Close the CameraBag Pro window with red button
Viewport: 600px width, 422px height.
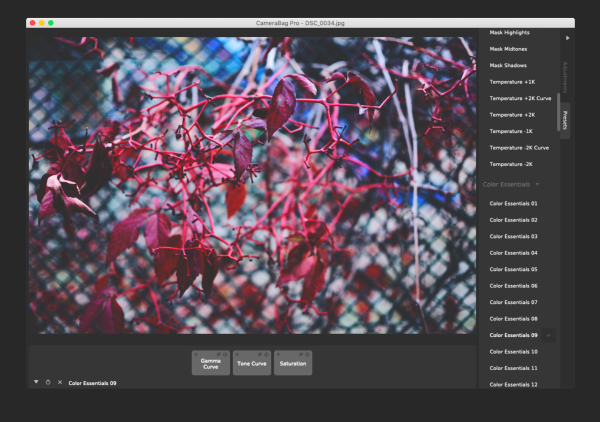[x=33, y=23]
